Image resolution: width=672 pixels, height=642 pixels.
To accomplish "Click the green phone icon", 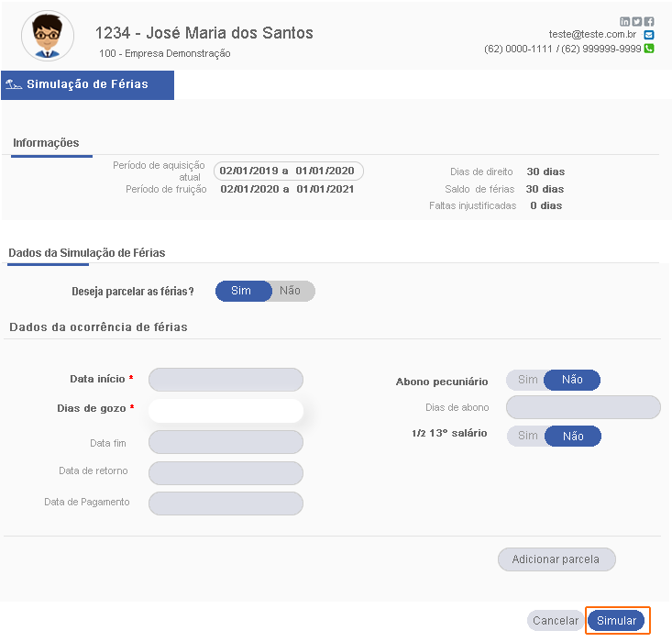I will click(649, 49).
